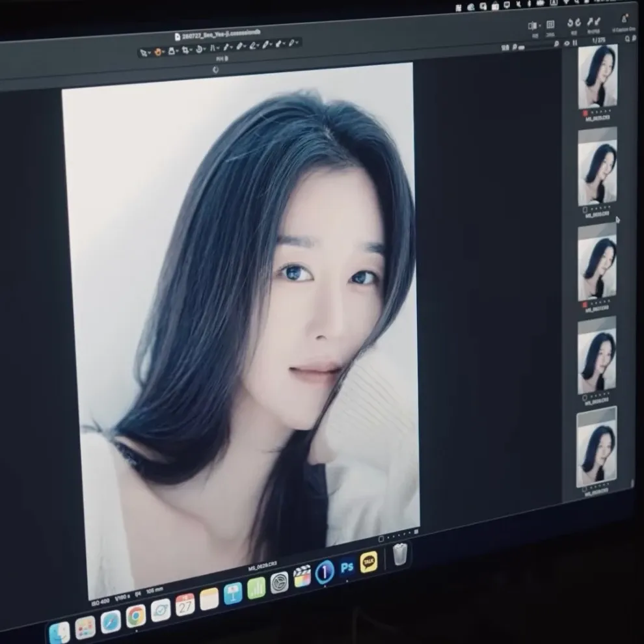This screenshot has height=644, width=644.
Task: Open dropdown arrow beside the Keystone tool
Action: pos(218,47)
